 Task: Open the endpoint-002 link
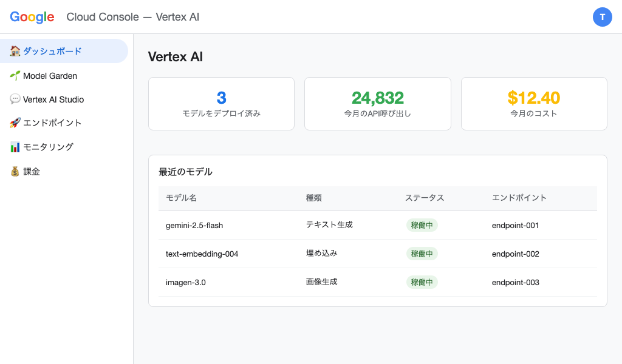point(515,254)
